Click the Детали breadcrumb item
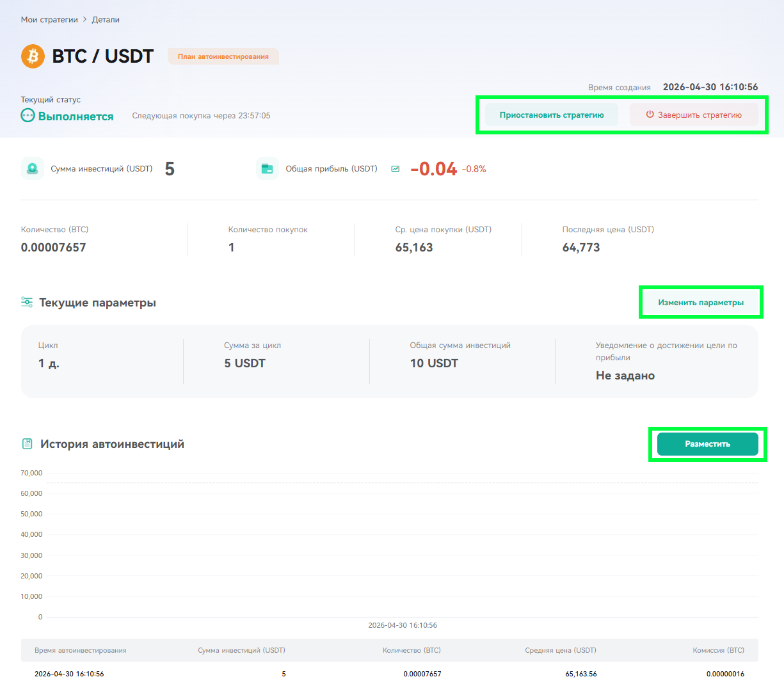 (106, 20)
